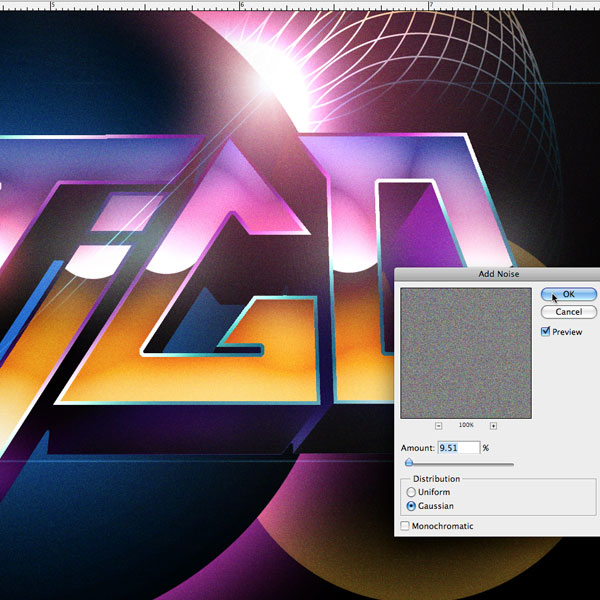The height and width of the screenshot is (600, 600).
Task: Select Uniform distribution
Action: (x=411, y=492)
